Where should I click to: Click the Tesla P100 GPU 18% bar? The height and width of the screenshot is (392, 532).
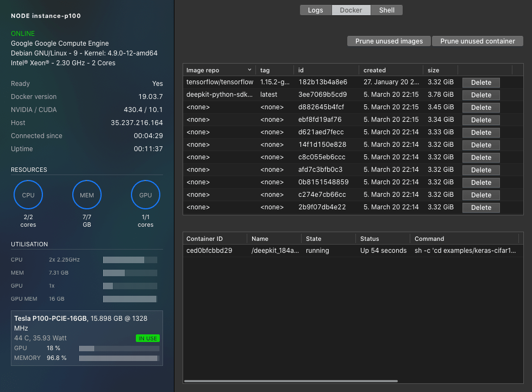[x=119, y=348]
